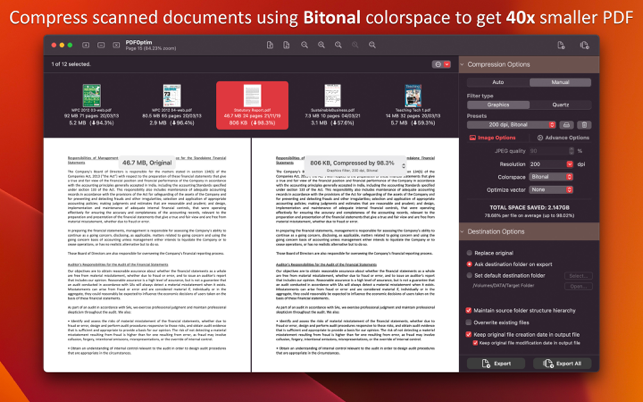Select the MPC 2012 04-web.pdf thumbnail
643x402 pixels.
(172, 105)
